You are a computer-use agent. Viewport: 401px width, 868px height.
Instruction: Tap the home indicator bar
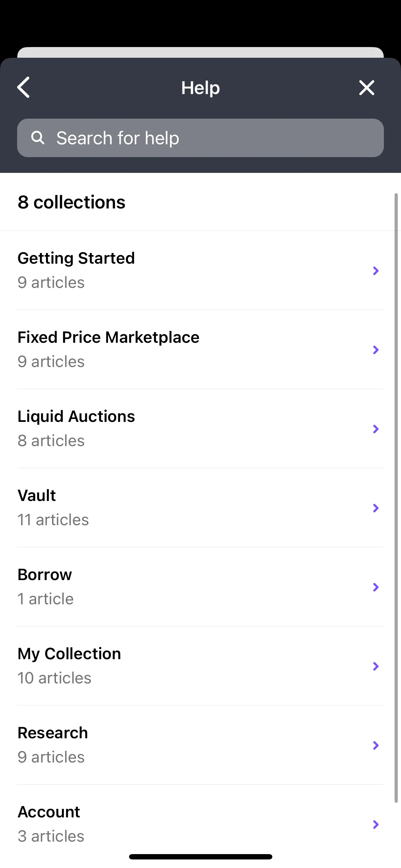201,857
